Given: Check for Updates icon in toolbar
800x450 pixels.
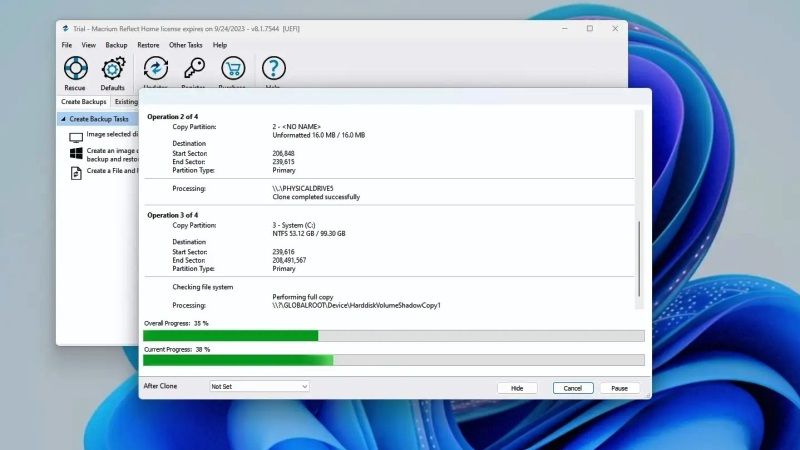Looking at the screenshot, I should coord(156,68).
